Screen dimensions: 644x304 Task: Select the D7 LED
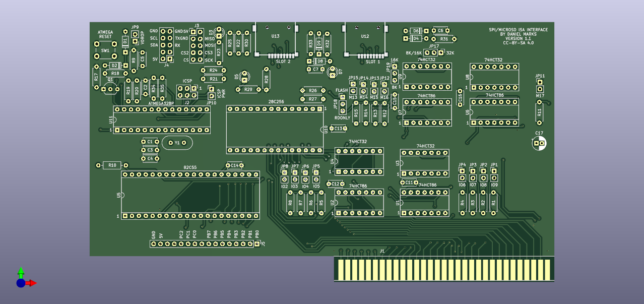(333, 72)
